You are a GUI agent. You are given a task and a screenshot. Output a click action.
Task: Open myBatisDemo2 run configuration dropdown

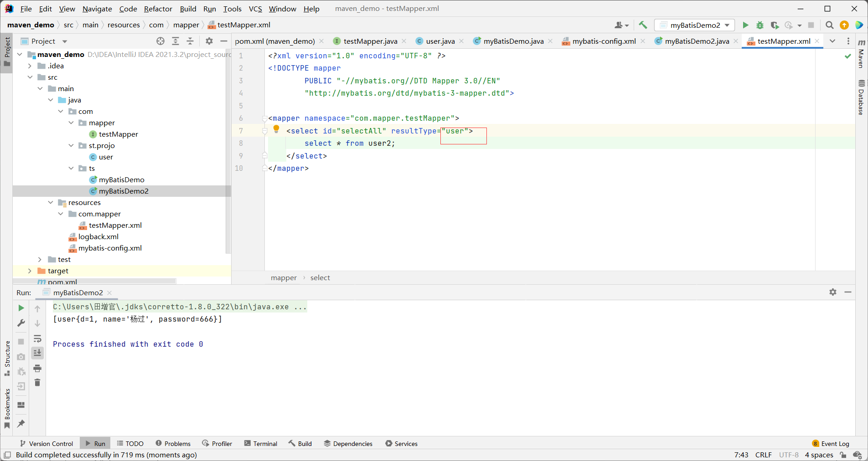click(x=694, y=25)
